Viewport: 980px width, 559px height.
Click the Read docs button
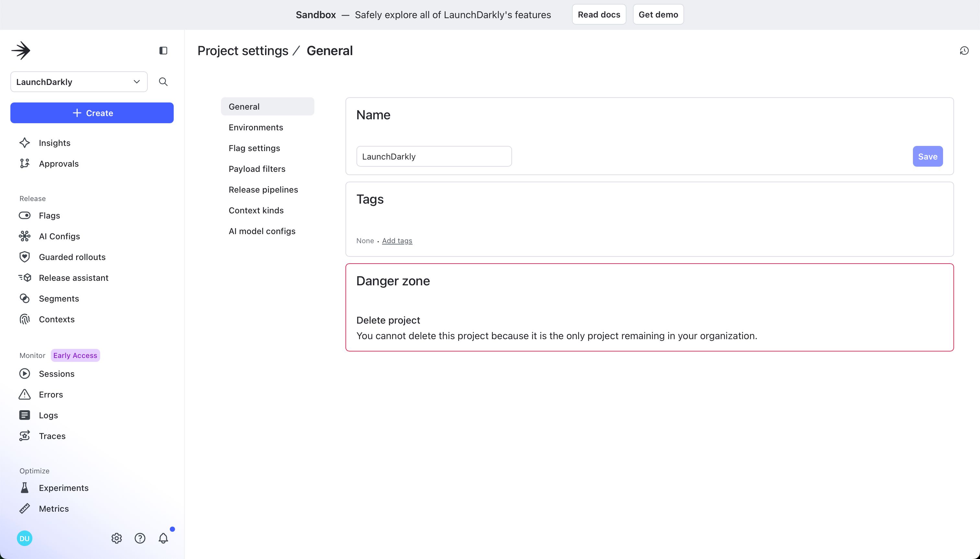[x=599, y=15]
